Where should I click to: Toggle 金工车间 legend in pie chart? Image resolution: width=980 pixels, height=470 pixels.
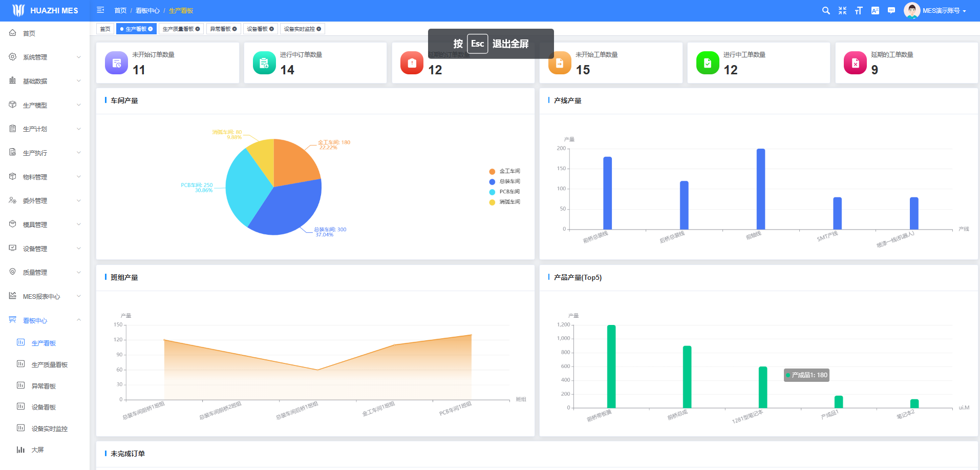click(x=509, y=171)
